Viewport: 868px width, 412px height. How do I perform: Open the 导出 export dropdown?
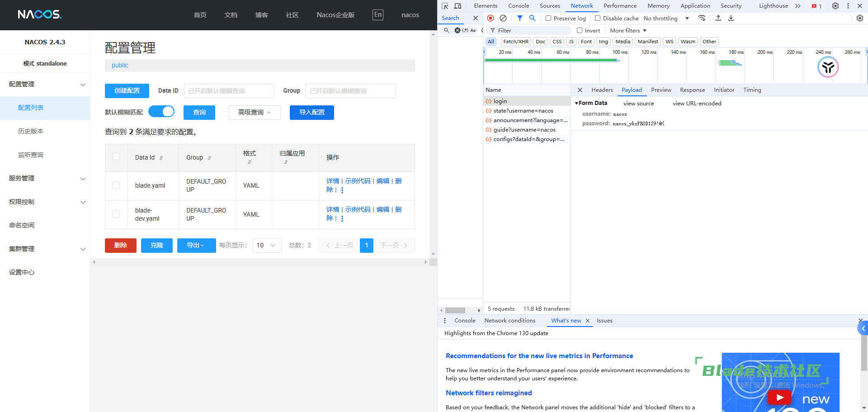point(196,245)
